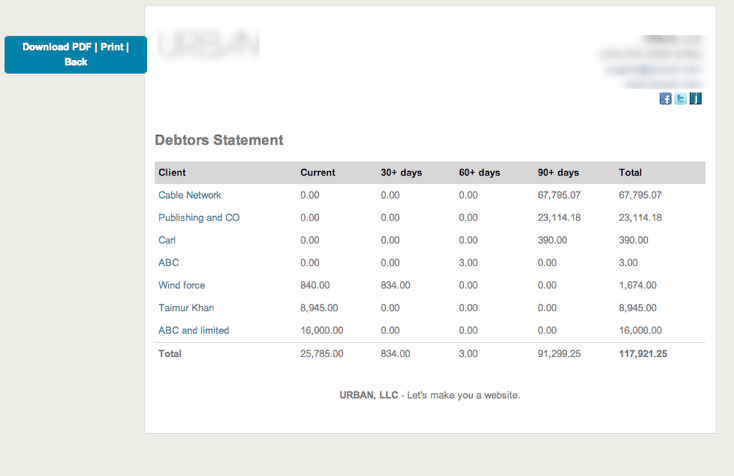Click the 60+ days column header
Screen dimensions: 734x476
pos(479,173)
